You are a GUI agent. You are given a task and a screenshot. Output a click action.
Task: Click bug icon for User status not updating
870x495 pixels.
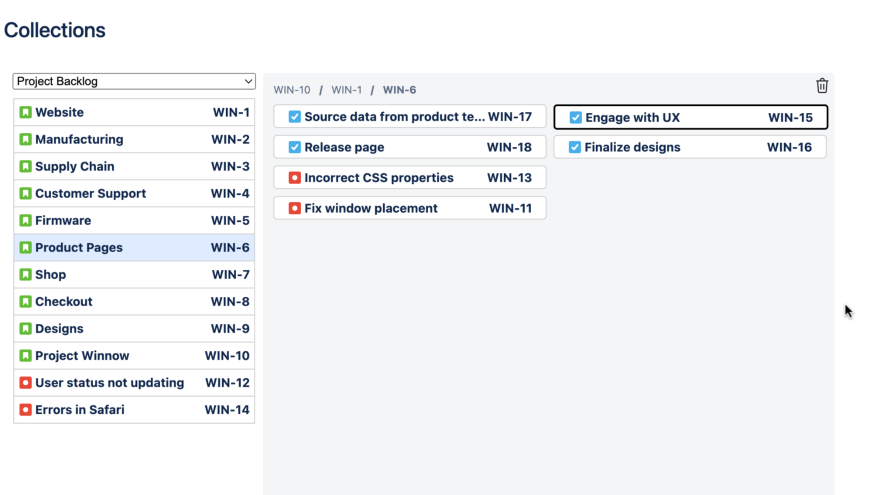[26, 383]
